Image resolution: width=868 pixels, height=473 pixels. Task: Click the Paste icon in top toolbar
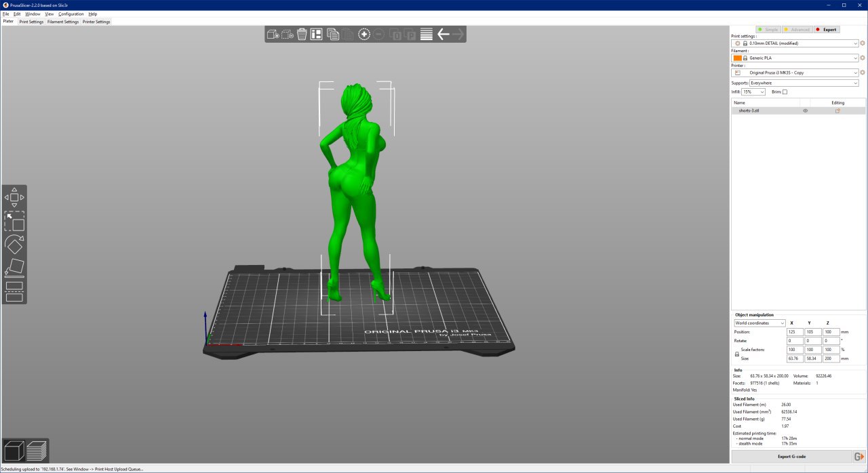pos(347,34)
